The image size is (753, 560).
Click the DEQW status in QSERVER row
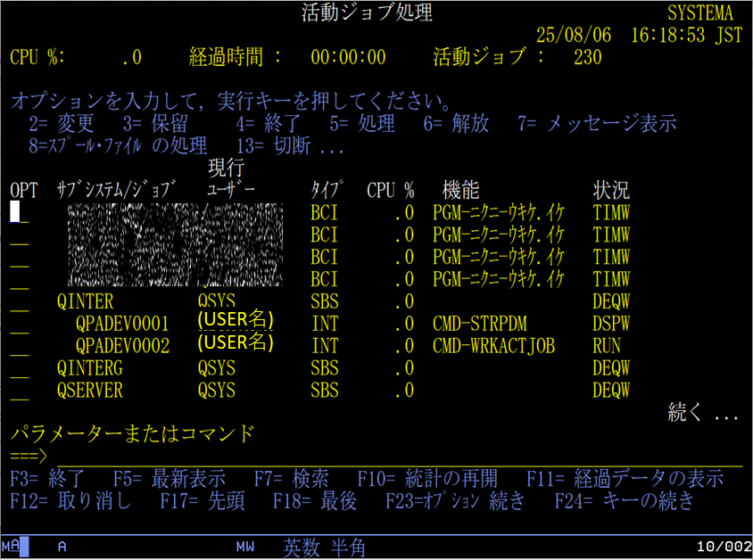point(611,391)
